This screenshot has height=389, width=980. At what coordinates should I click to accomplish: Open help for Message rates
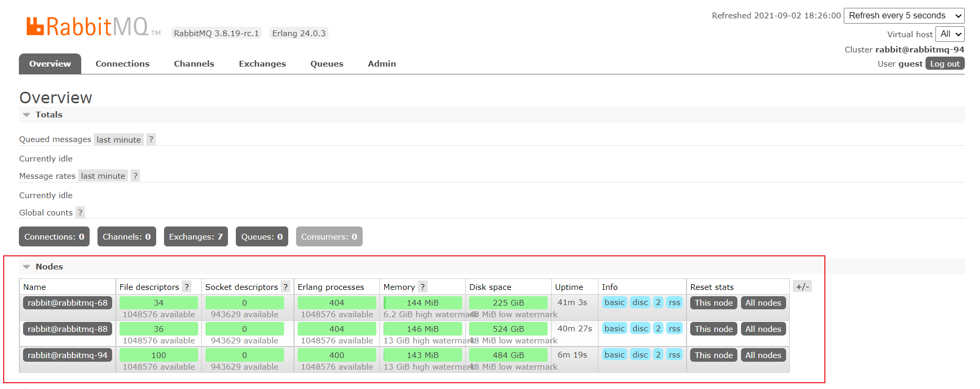click(135, 176)
